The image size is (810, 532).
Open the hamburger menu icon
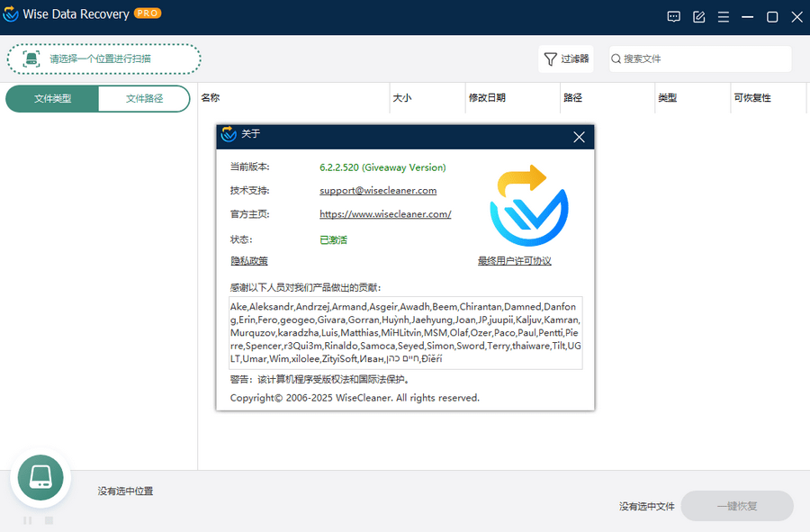point(724,17)
